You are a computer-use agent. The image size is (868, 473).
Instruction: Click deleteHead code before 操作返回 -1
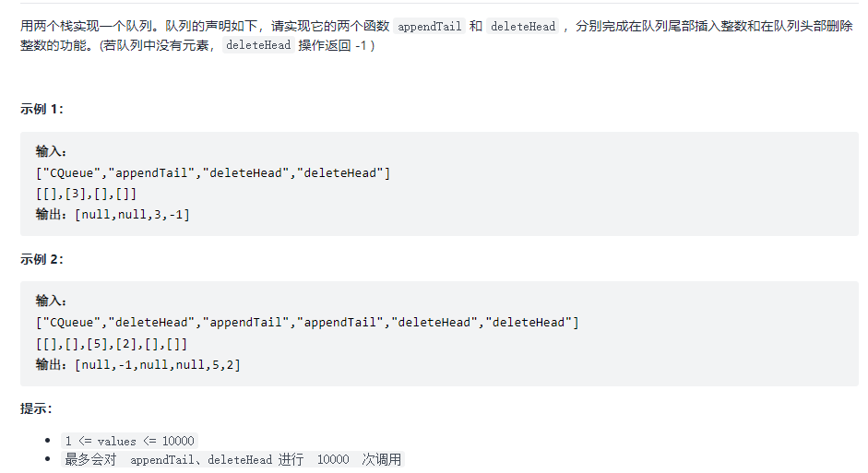[x=258, y=45]
